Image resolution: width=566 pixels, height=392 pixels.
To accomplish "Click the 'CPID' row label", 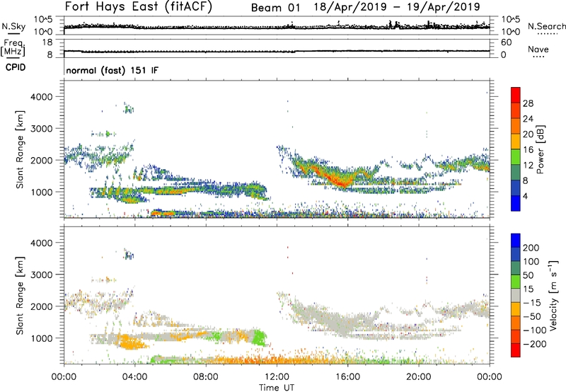I will 16,67.
